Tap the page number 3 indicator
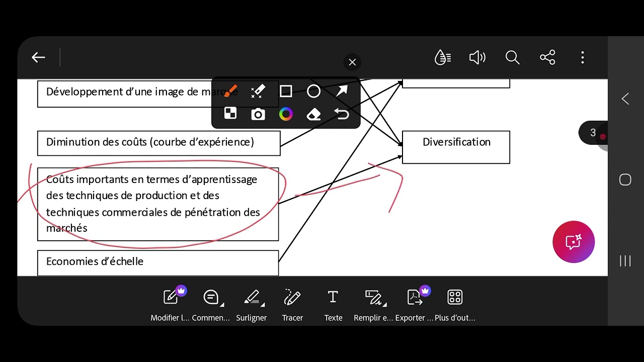This screenshot has height=362, width=644. pyautogui.click(x=593, y=133)
